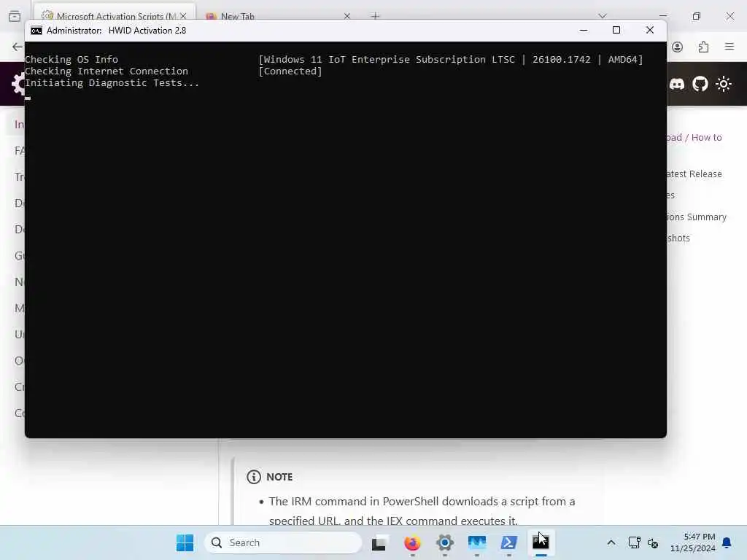
Task: Open the clock showing 5:47 PM 11/25/2024
Action: (x=693, y=542)
